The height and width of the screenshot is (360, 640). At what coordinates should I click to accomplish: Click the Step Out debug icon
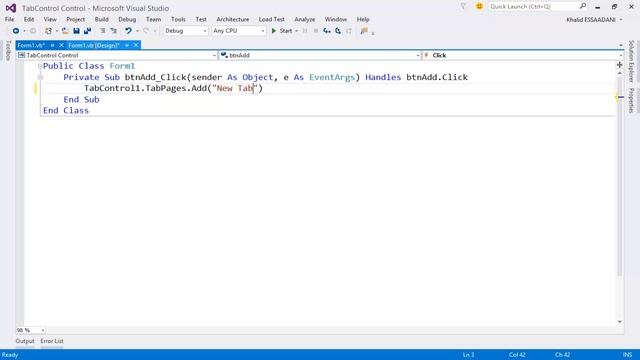[349, 31]
